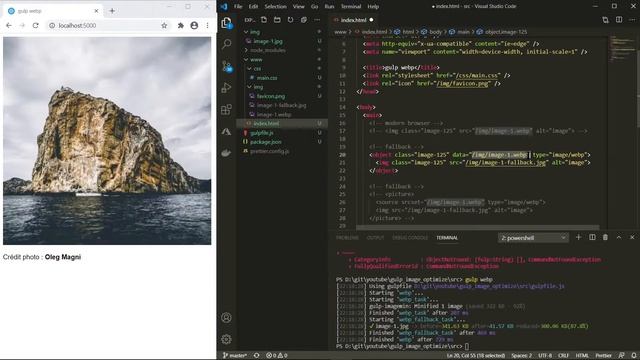Open a new Chrome tab

click(x=112, y=11)
